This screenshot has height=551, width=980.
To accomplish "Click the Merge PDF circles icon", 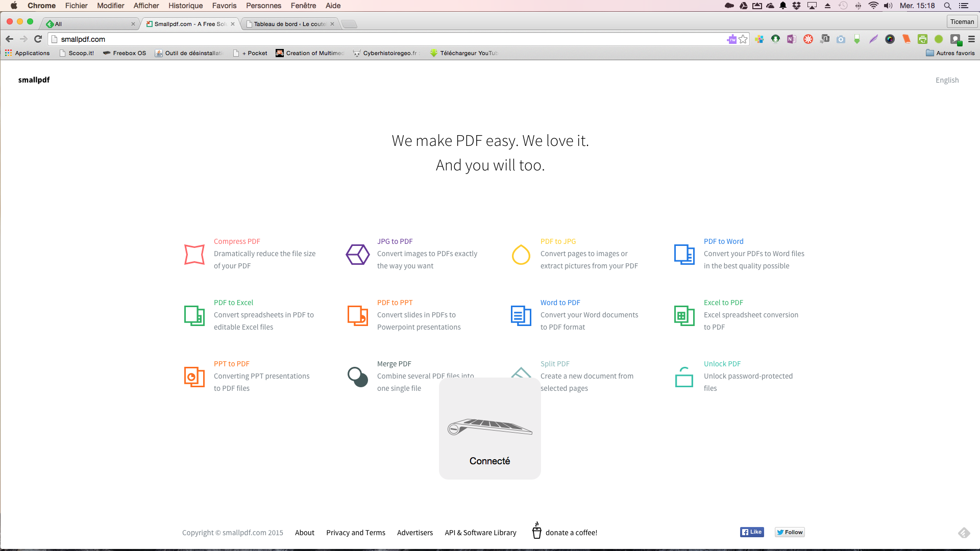I will (x=358, y=377).
